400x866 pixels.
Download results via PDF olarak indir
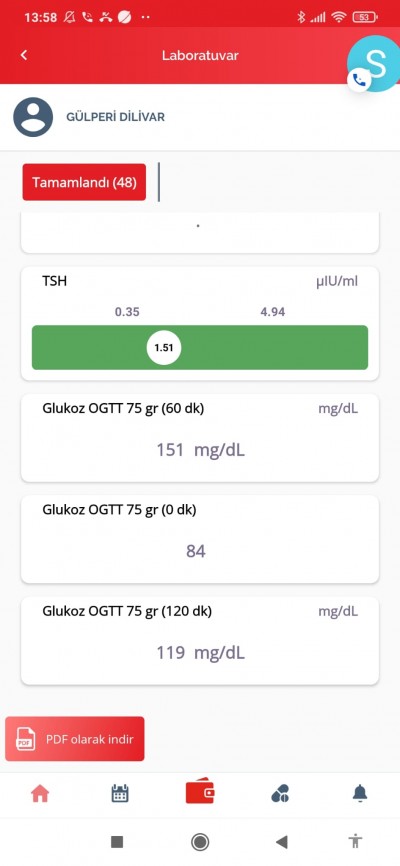pos(75,739)
